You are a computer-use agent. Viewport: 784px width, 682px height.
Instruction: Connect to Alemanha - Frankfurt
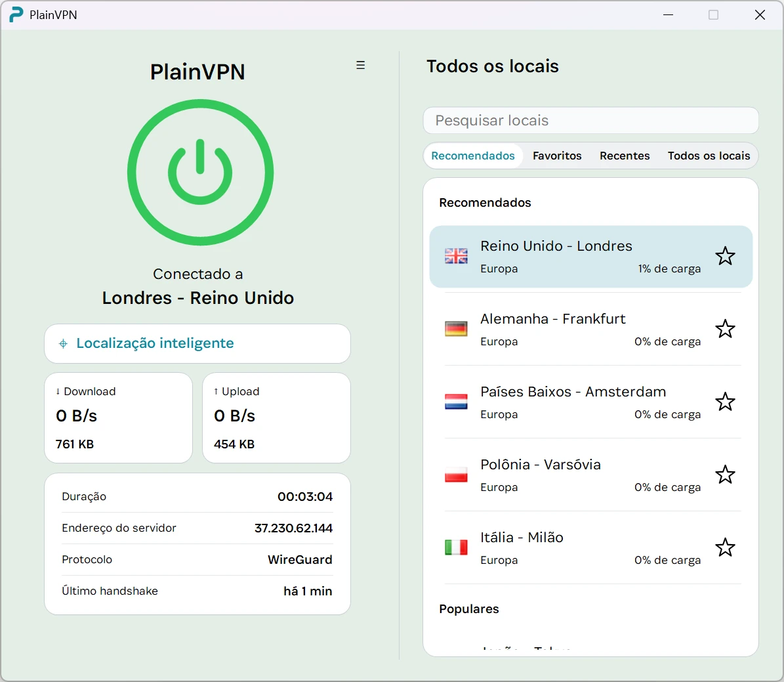591,330
